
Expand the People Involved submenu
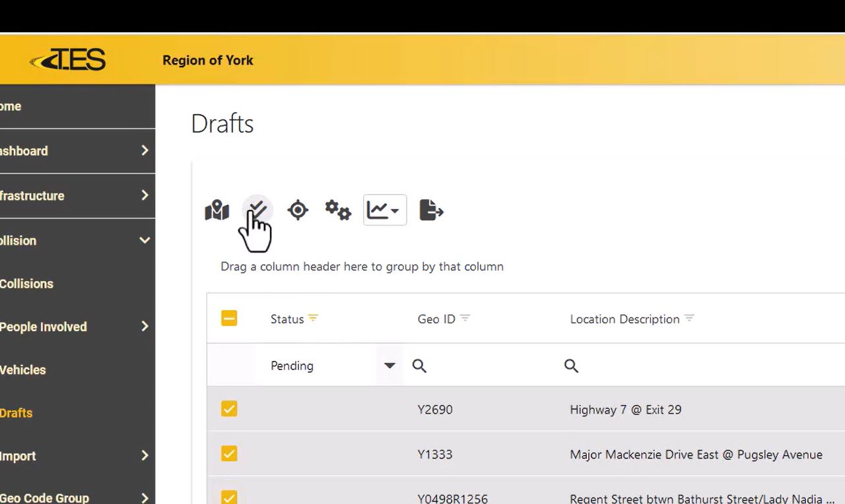tap(145, 327)
